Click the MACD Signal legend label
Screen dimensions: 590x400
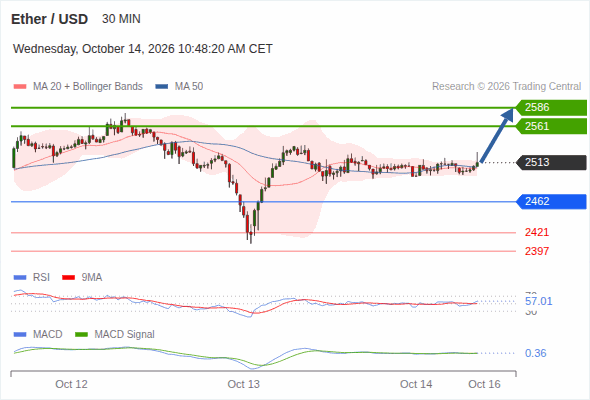point(125,335)
